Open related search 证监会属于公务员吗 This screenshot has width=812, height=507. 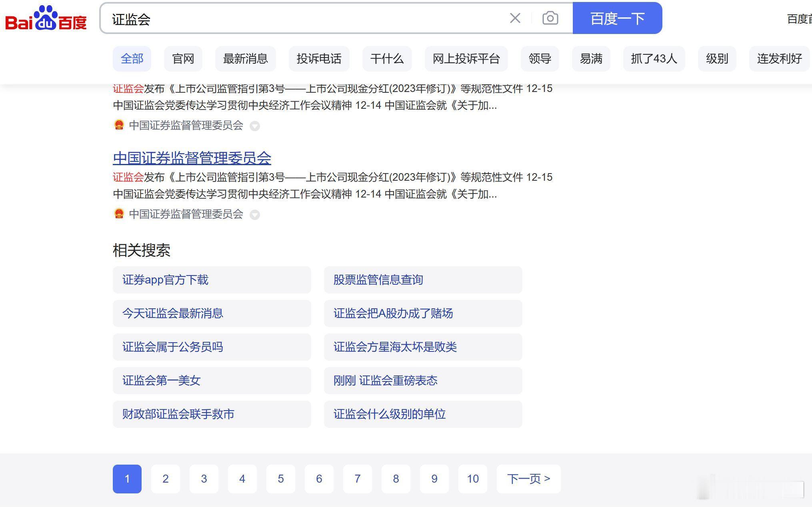[212, 347]
